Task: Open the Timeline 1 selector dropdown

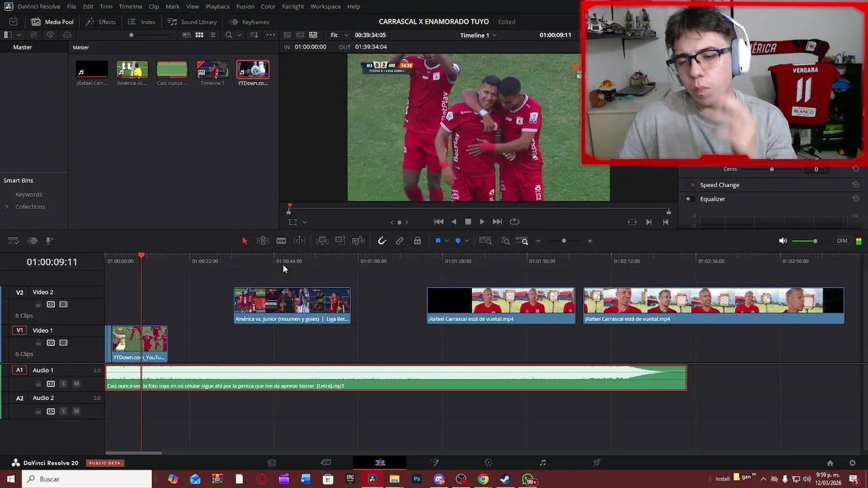Action: 478,35
